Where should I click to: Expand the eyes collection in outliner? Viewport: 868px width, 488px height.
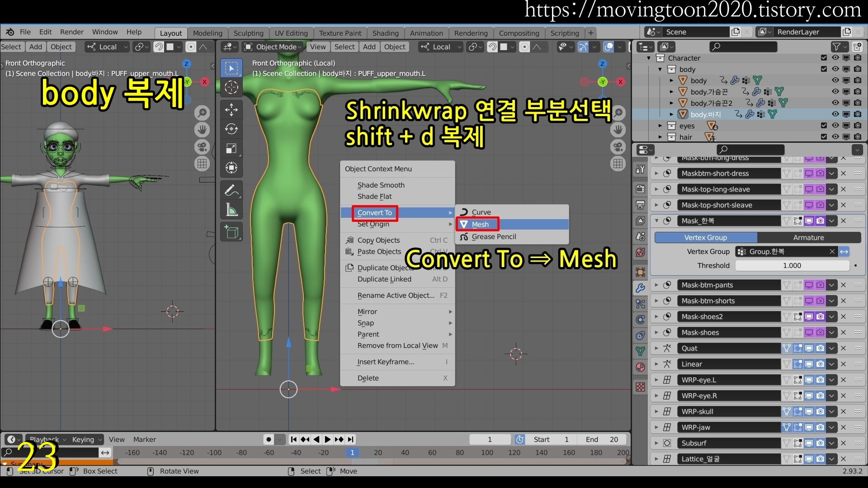(x=660, y=126)
